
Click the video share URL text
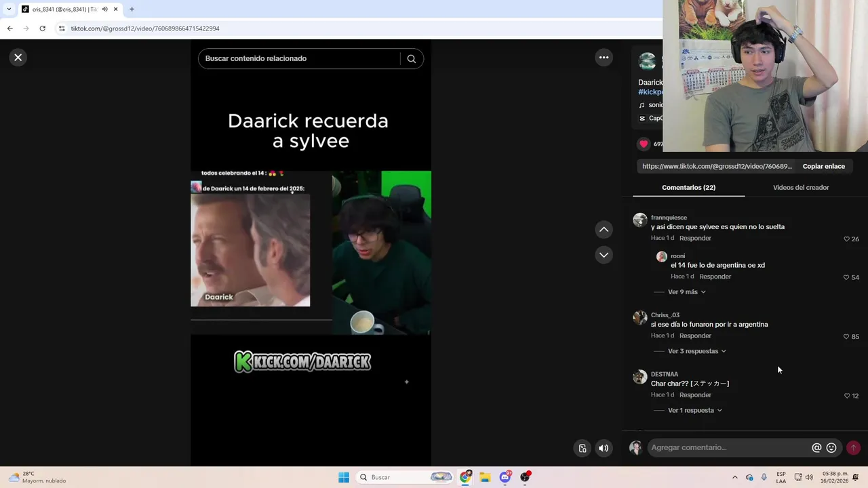click(x=717, y=167)
